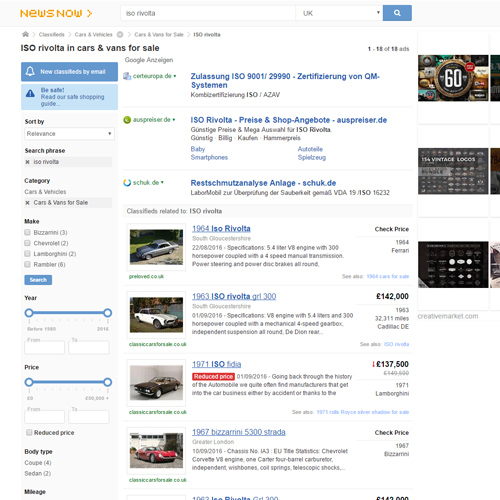Click 'Check Price' on 1964 Iso Rivolta

point(392,229)
